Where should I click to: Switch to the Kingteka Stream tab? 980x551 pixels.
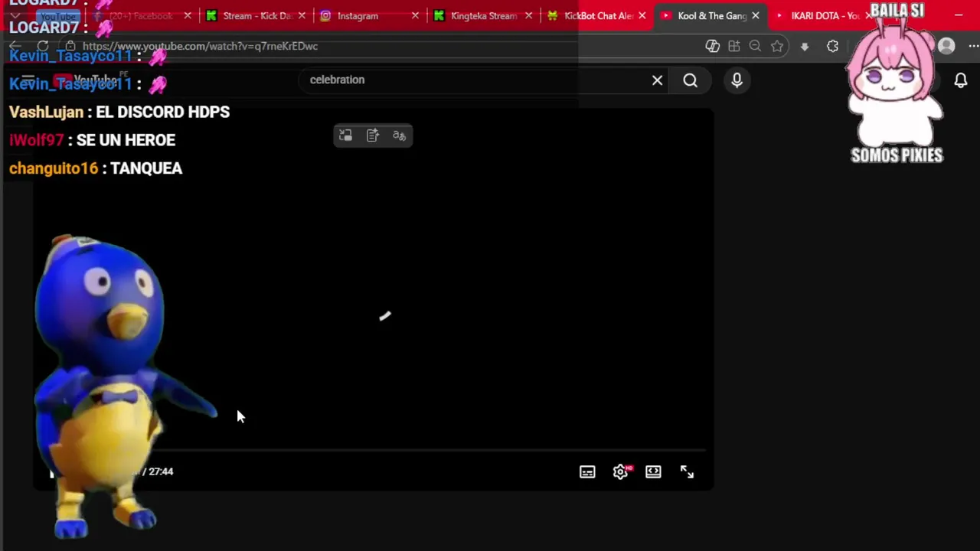coord(483,16)
